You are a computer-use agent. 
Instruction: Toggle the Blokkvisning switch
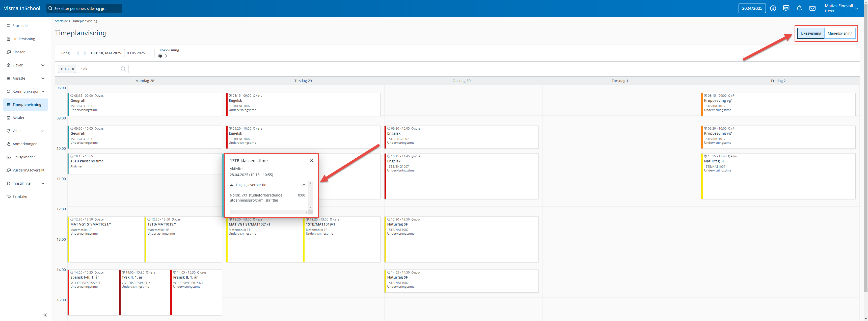(x=162, y=56)
